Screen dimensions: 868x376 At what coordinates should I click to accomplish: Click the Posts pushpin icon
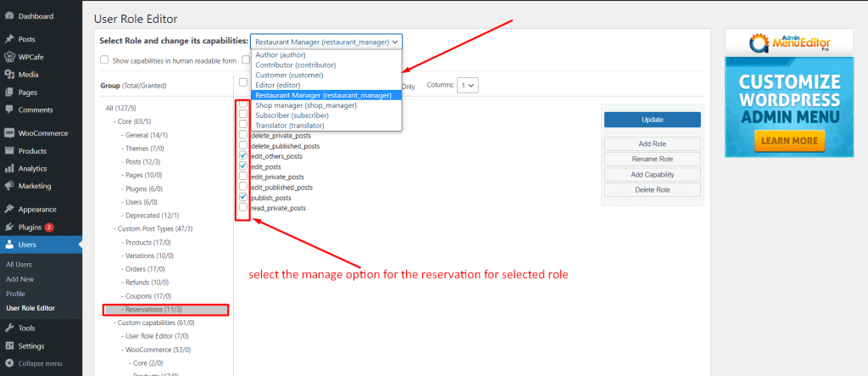pyautogui.click(x=8, y=39)
